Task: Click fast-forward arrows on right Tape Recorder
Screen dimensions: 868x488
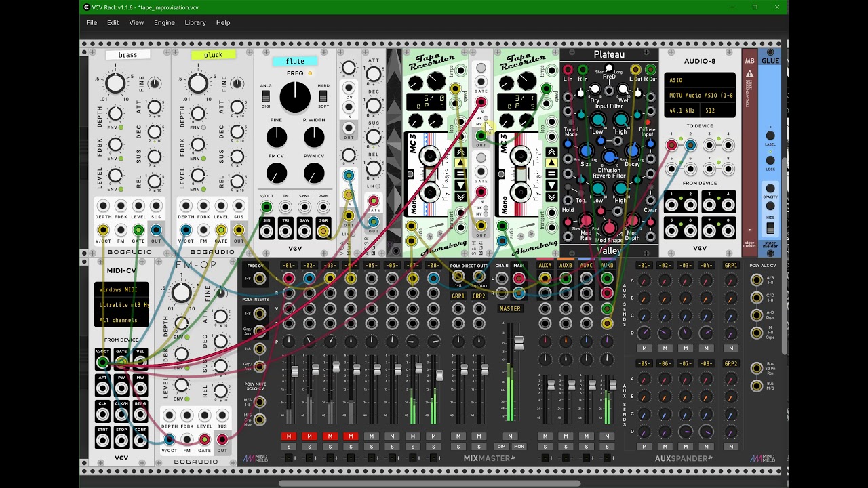Action: pyautogui.click(x=551, y=152)
